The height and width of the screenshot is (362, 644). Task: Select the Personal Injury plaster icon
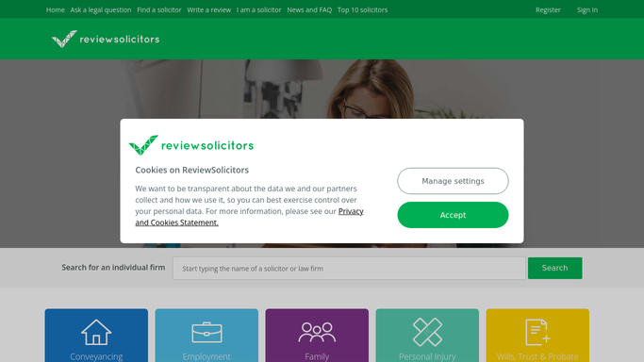coord(427,332)
